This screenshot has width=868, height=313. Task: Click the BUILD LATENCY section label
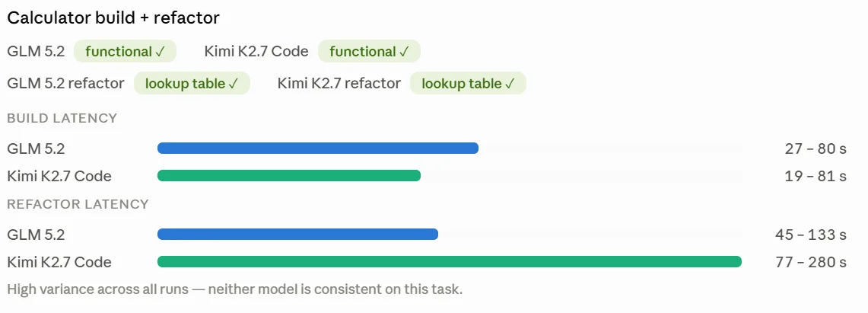(62, 118)
